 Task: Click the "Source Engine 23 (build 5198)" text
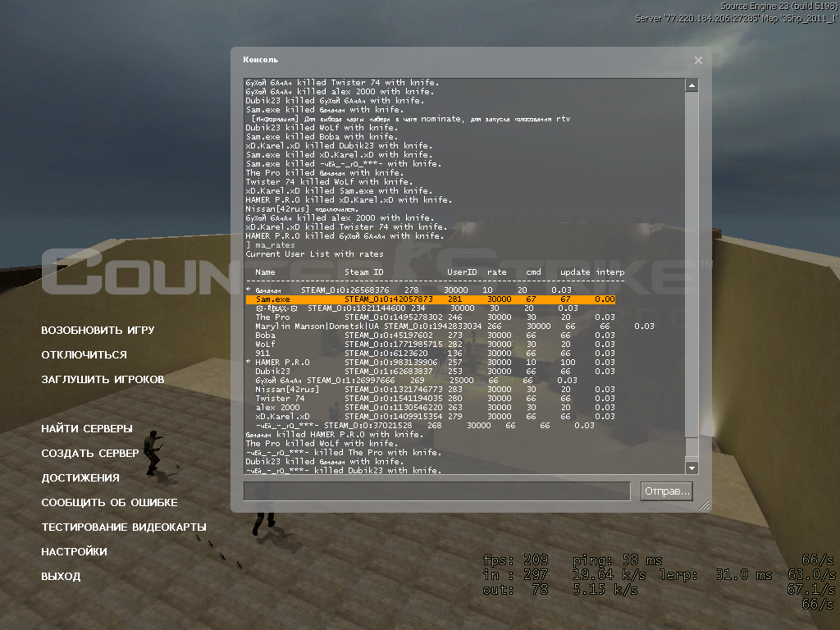[779, 7]
